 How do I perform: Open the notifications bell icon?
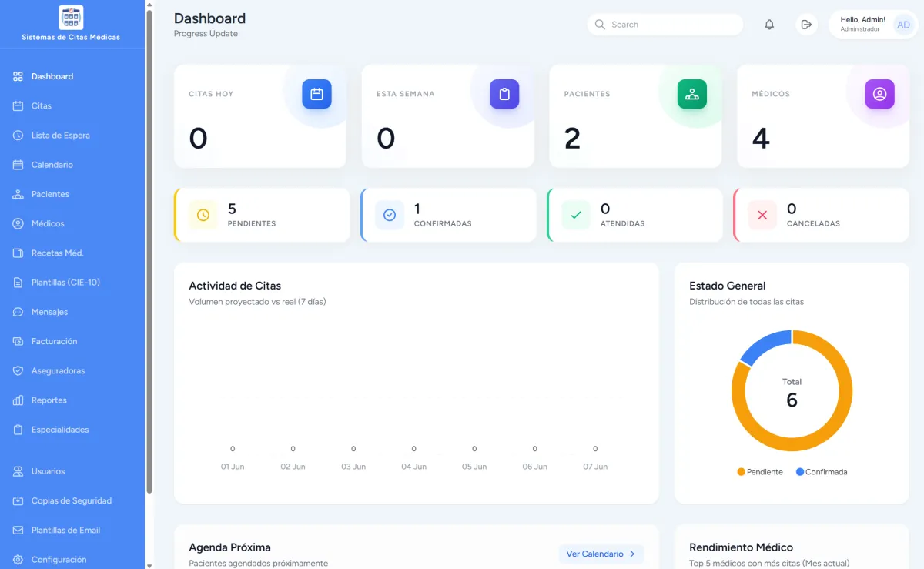point(769,25)
